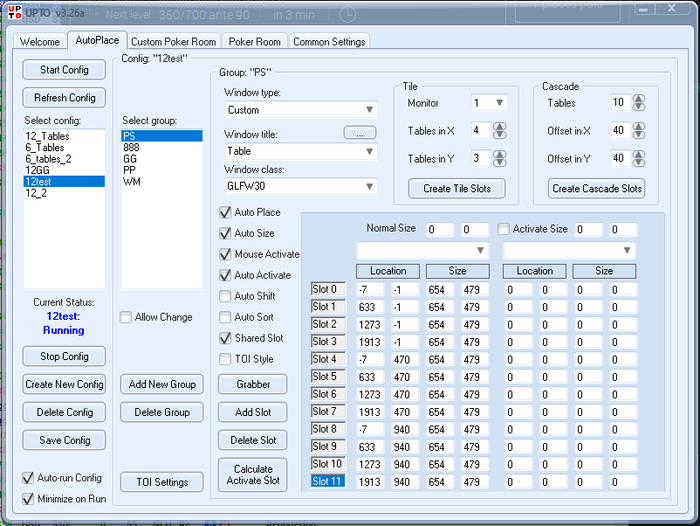The width and height of the screenshot is (700, 526).
Task: Open the Common Settings tab
Action: click(x=329, y=42)
